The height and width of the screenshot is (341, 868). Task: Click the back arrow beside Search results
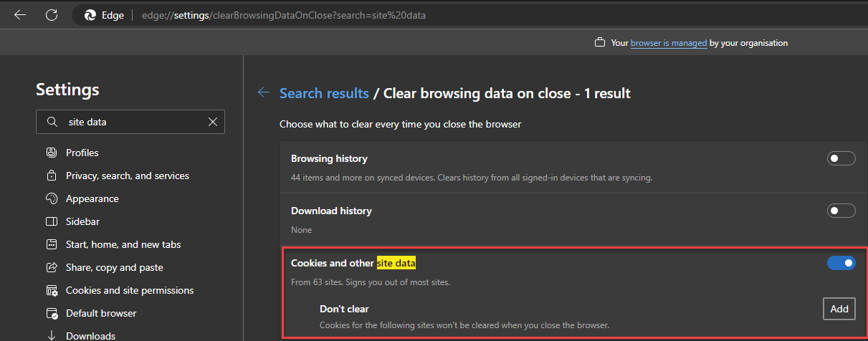point(264,93)
